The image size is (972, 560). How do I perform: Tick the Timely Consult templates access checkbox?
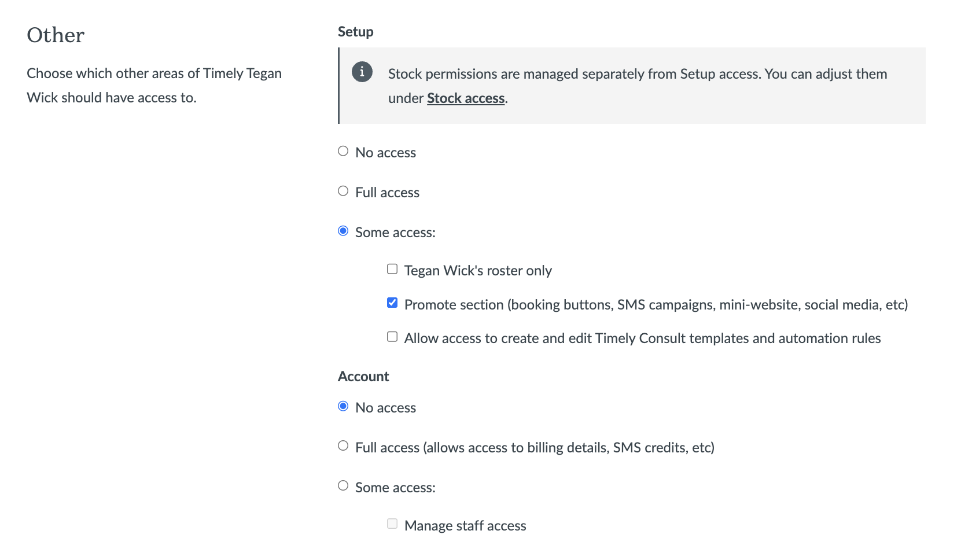[x=392, y=337]
